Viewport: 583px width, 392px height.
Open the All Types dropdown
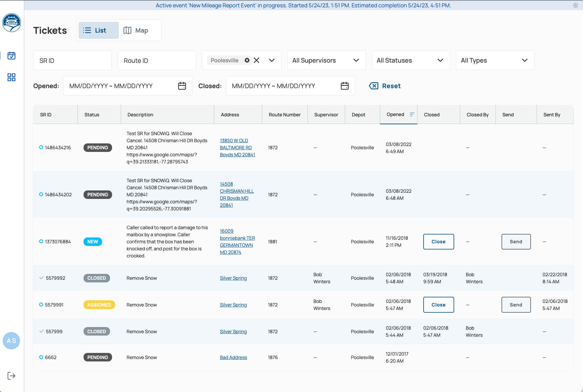(x=495, y=60)
